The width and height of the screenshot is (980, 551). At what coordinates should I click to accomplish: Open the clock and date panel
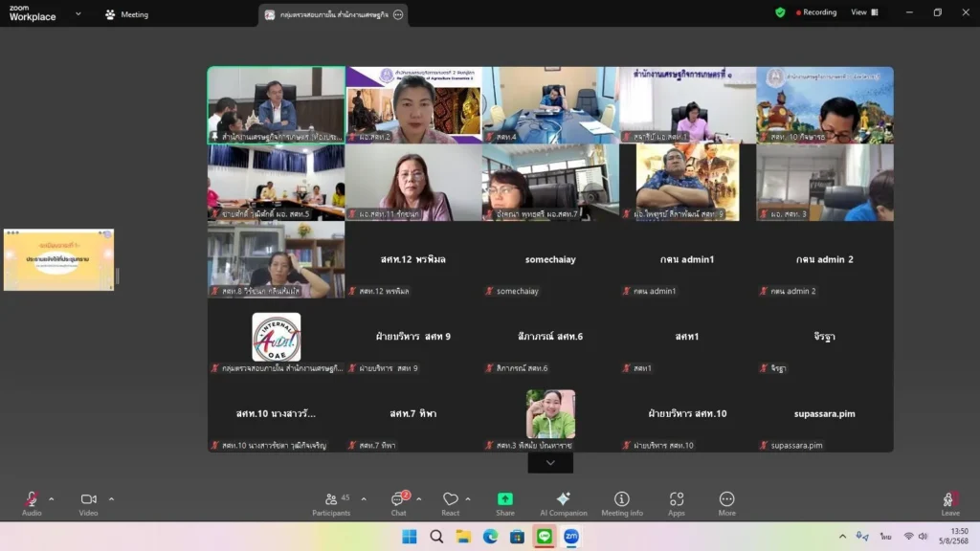point(955,536)
